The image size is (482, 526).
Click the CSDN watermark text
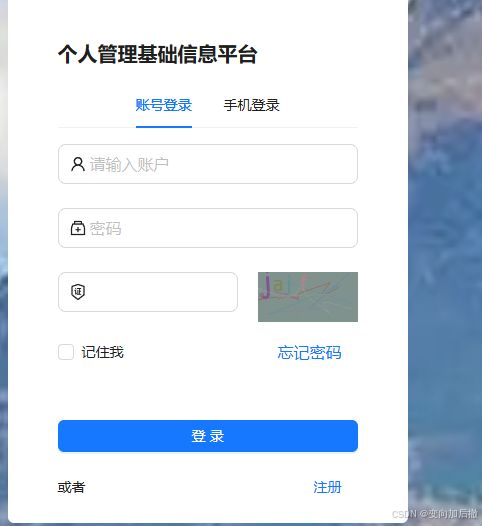tap(435, 513)
